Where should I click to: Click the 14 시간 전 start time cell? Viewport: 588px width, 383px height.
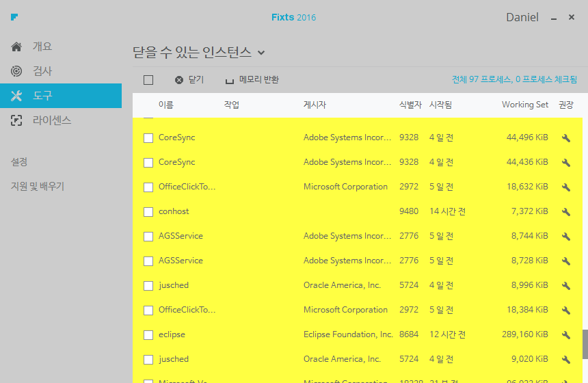(x=447, y=211)
